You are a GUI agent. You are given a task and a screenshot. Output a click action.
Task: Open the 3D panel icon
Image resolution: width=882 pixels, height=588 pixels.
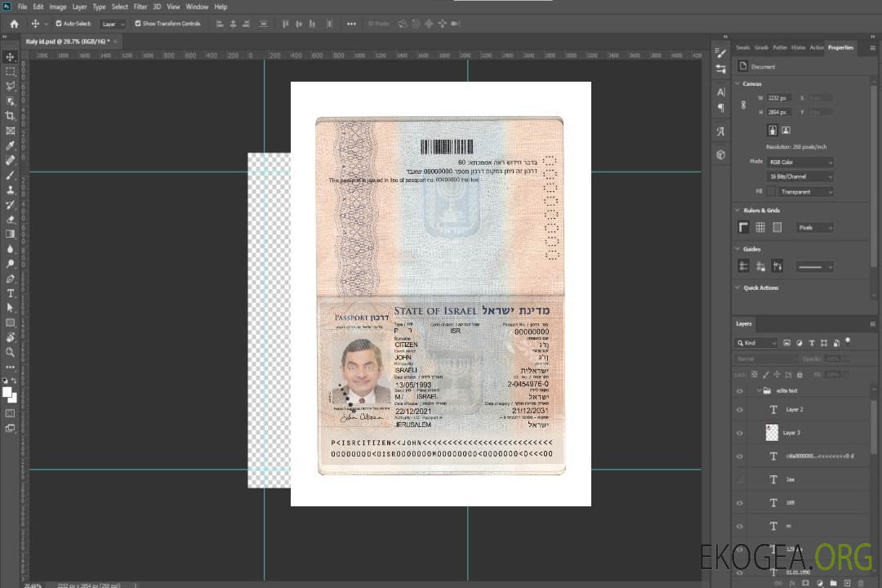(721, 154)
